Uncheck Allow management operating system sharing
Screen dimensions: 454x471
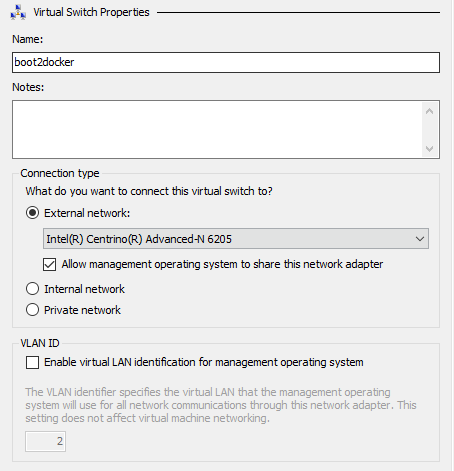coord(49,265)
